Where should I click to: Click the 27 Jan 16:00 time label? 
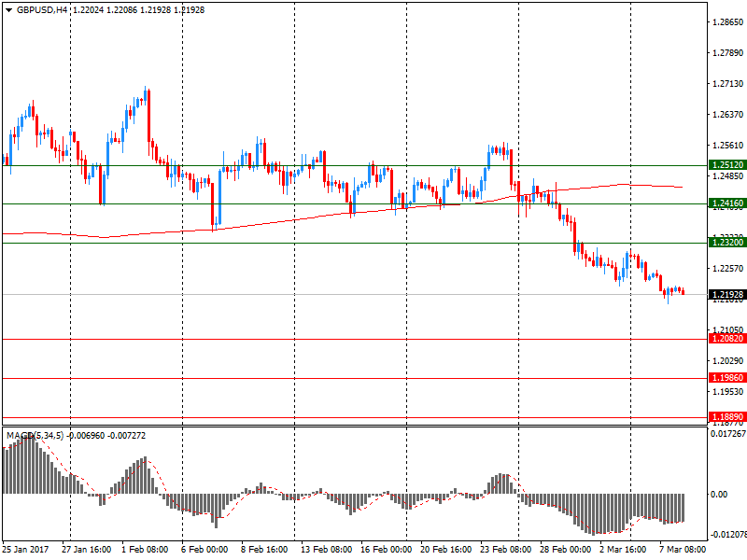[x=86, y=550]
